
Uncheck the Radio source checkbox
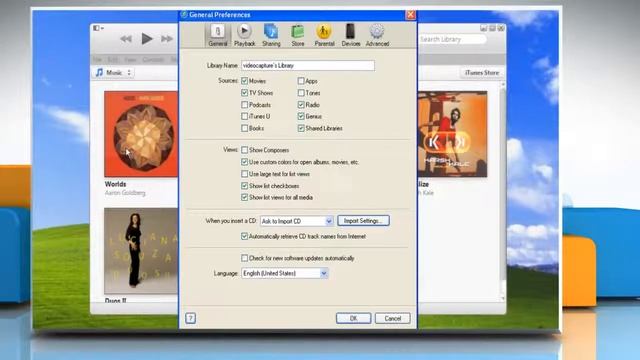coord(301,105)
